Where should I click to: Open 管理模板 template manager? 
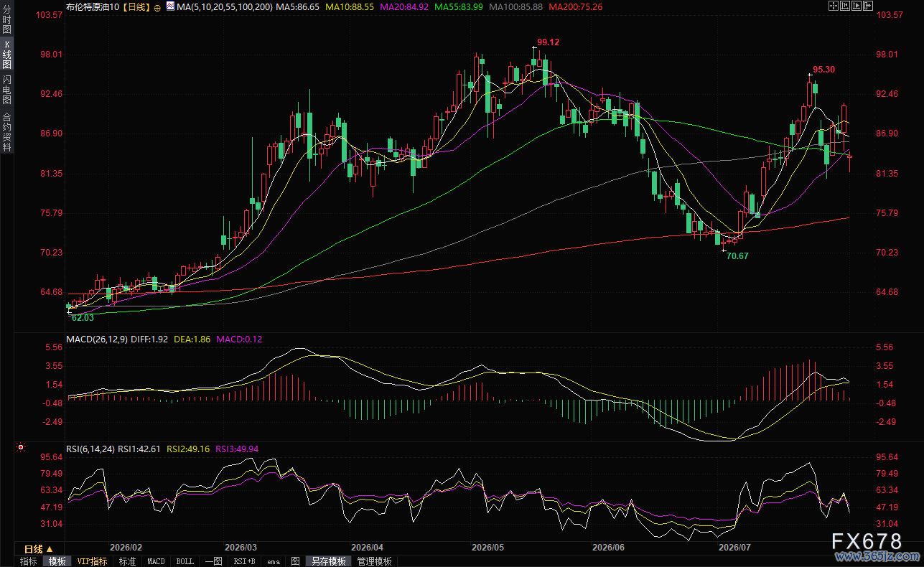click(x=375, y=561)
